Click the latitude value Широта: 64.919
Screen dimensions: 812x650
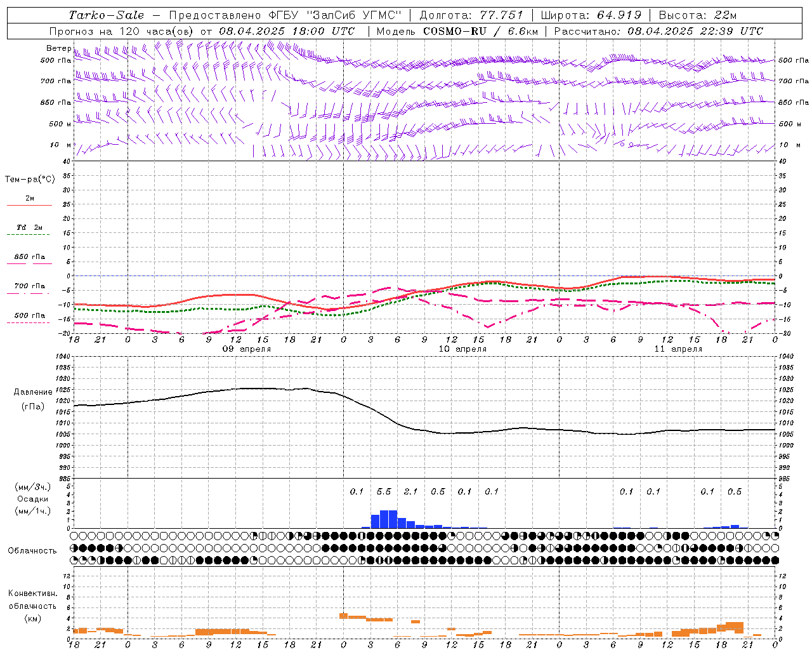593,15
